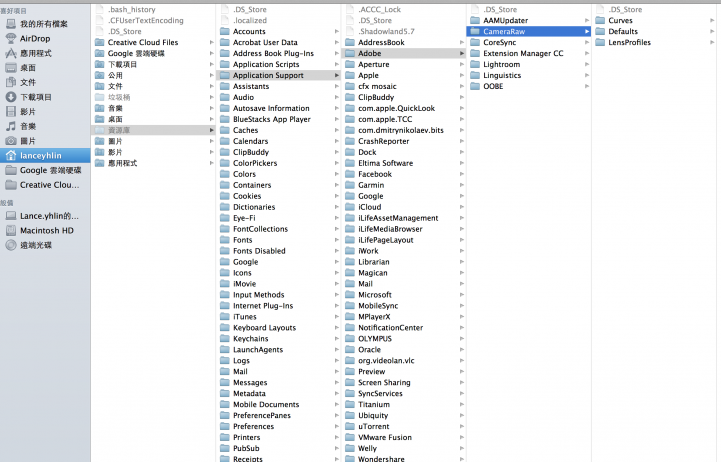Select the AAMUpdater folder icon

tap(475, 20)
